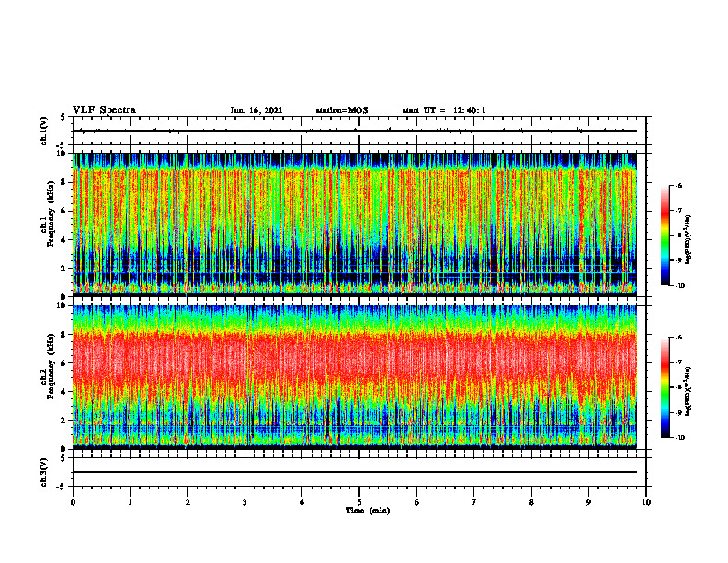The image size is (728, 563).
Task: Click the "ch.1(V)" waveform axis label
Action: click(44, 131)
